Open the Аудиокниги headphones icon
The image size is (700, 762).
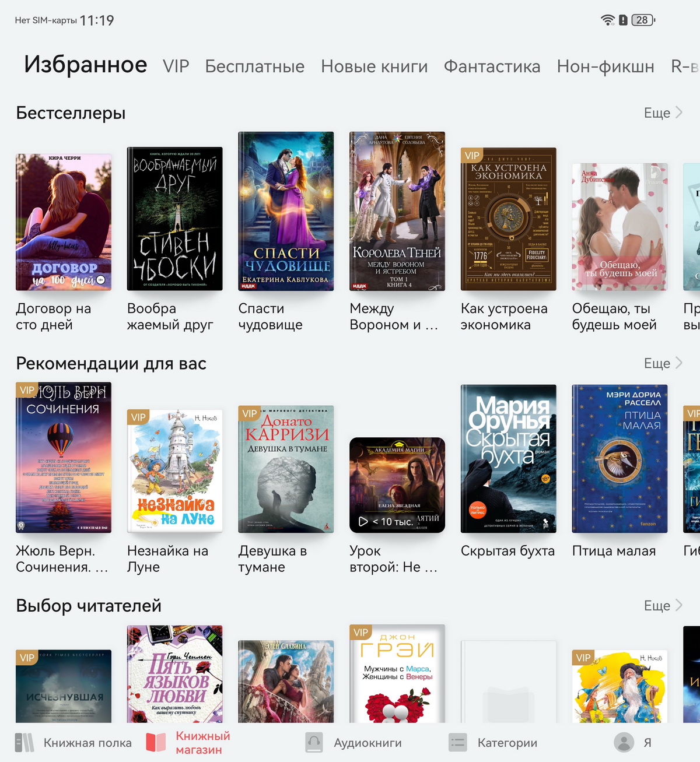pos(314,743)
